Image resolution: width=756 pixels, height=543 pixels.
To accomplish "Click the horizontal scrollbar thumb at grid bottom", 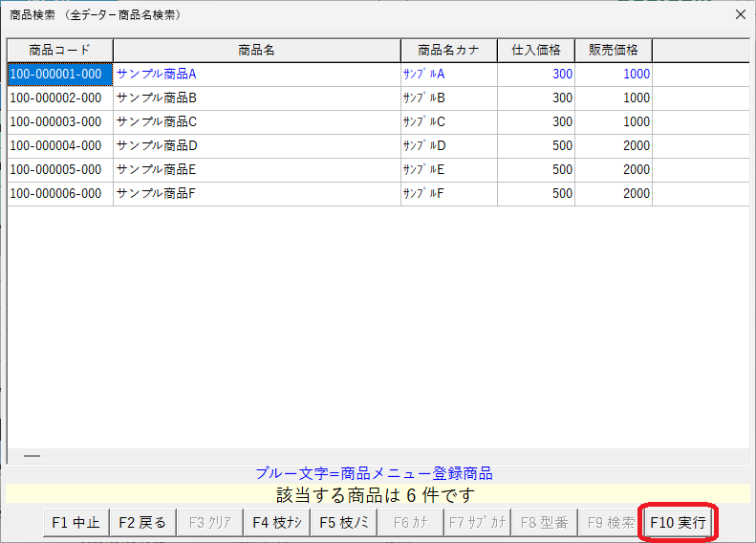I will (32, 457).
